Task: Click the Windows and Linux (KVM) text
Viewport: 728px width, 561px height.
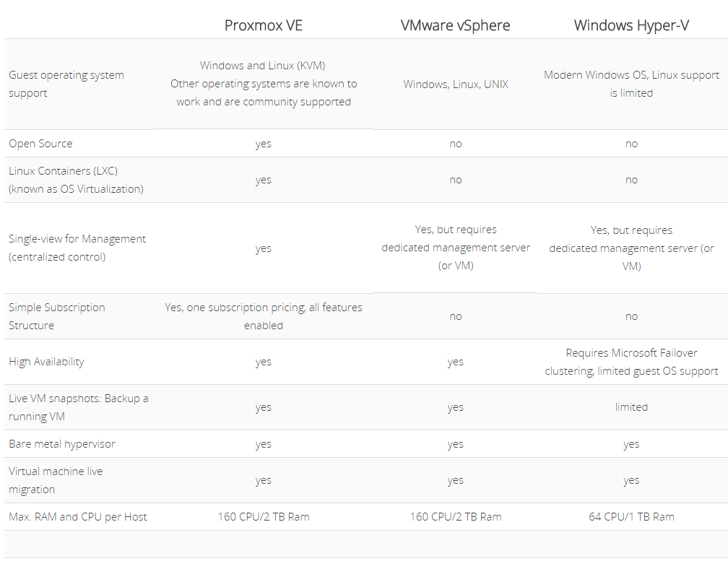Action: pyautogui.click(x=262, y=66)
